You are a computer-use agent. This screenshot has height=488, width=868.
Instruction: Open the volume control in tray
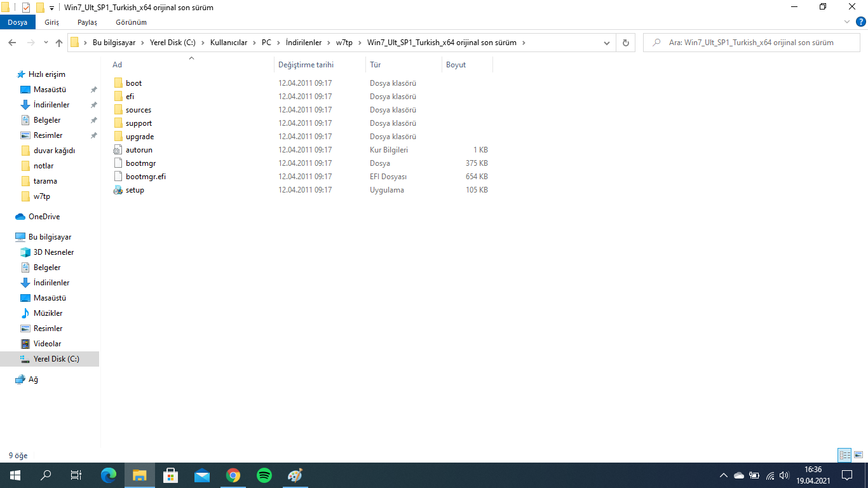pyautogui.click(x=784, y=475)
